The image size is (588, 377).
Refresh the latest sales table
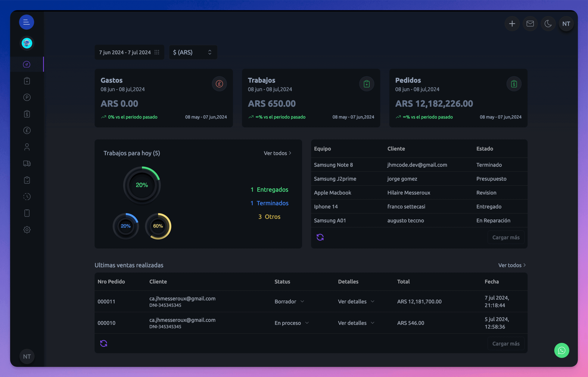(104, 344)
